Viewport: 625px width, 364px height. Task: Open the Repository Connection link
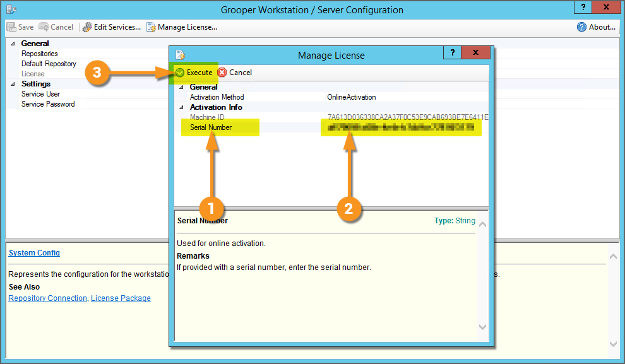[48, 298]
